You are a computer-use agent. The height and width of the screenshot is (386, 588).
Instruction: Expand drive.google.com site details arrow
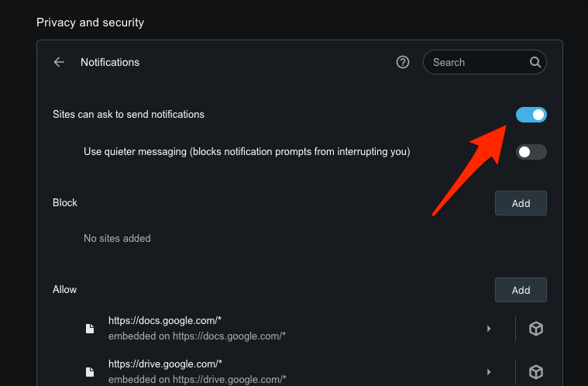489,373
